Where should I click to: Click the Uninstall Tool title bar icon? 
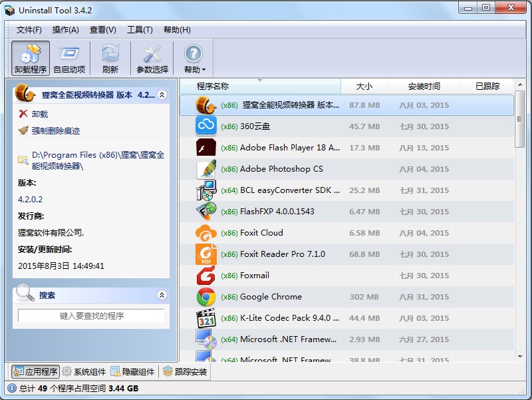point(10,11)
